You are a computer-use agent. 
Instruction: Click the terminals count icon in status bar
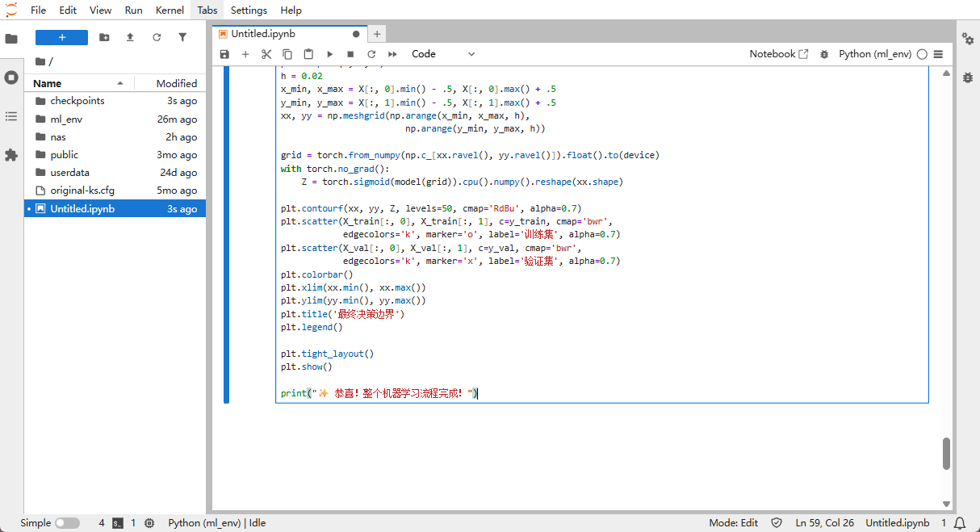117,523
